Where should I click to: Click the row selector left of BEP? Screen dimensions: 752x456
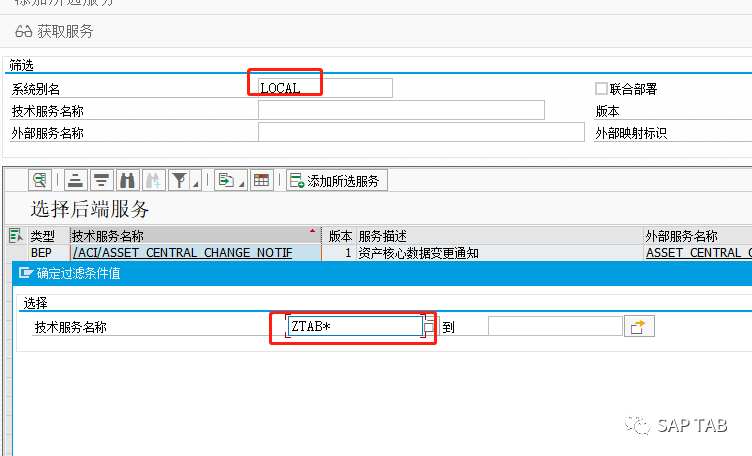[17, 253]
